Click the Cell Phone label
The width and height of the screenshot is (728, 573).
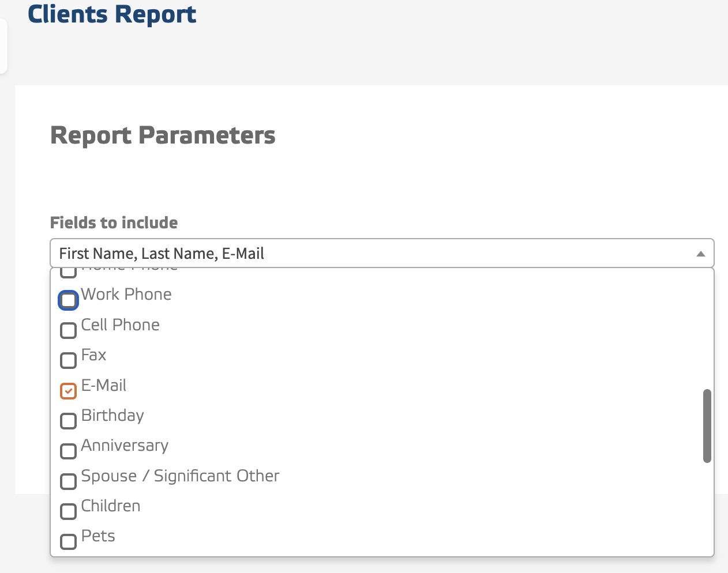tap(120, 325)
